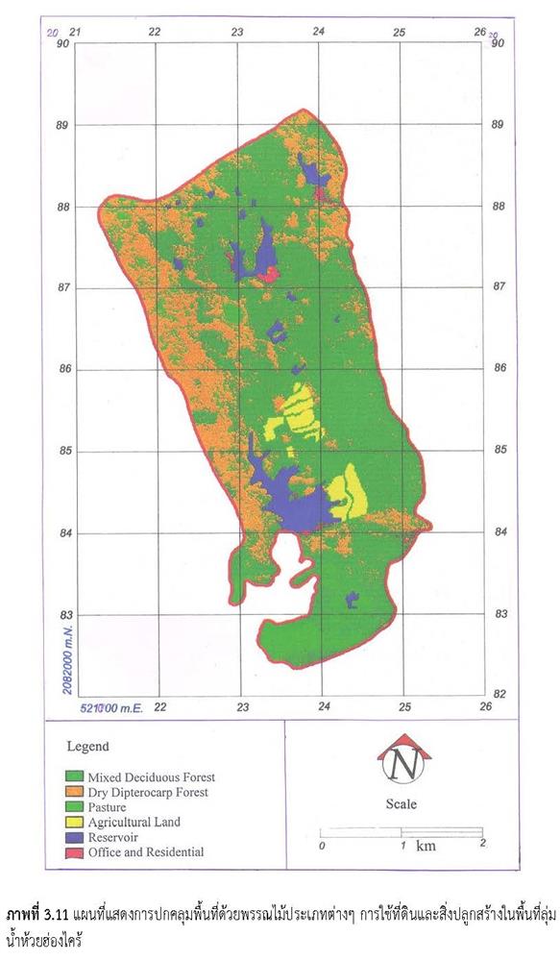Image resolution: width=560 pixels, height=961 pixels.
Task: Click the Dry Dipterocarp Forest orange swatch
Action: 74,793
